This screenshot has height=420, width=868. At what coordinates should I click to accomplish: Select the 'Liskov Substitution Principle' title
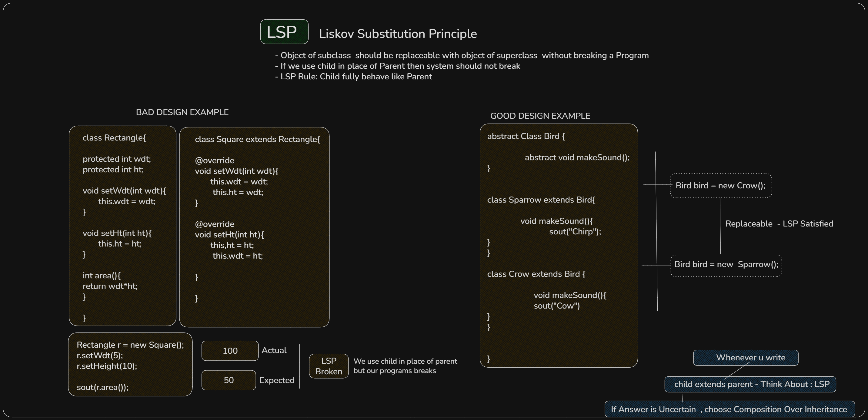pos(398,34)
